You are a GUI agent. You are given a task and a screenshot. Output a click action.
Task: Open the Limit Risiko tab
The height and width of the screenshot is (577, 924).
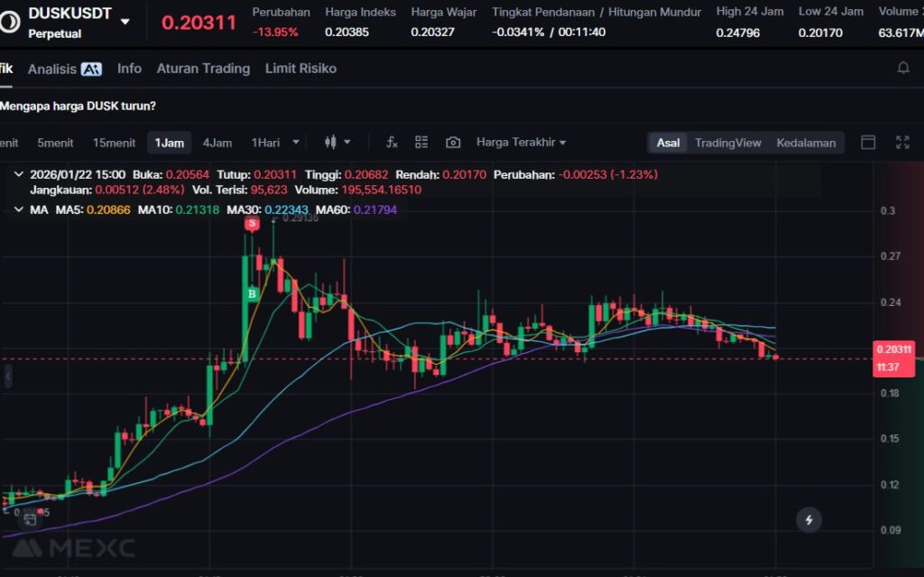(300, 69)
